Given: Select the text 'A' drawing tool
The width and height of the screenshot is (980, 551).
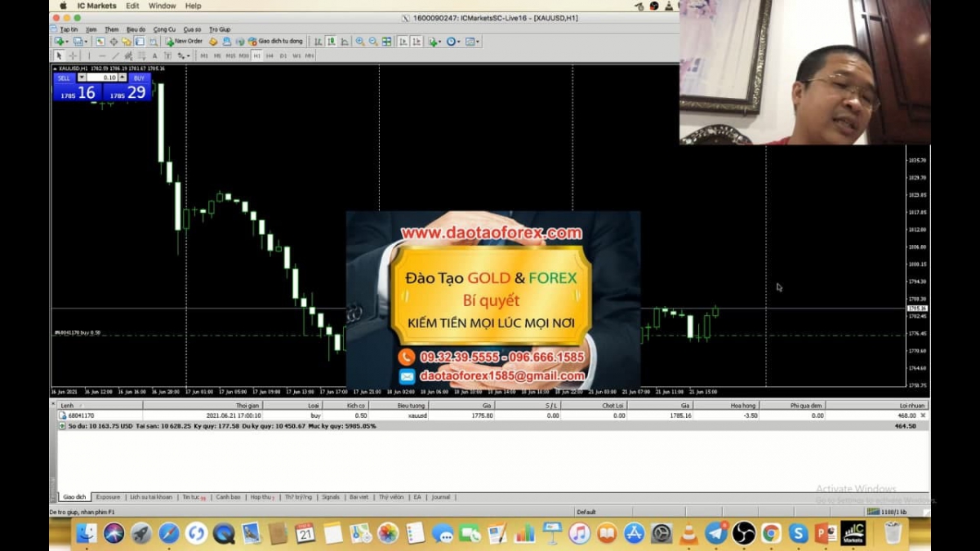Looking at the screenshot, I should [154, 56].
